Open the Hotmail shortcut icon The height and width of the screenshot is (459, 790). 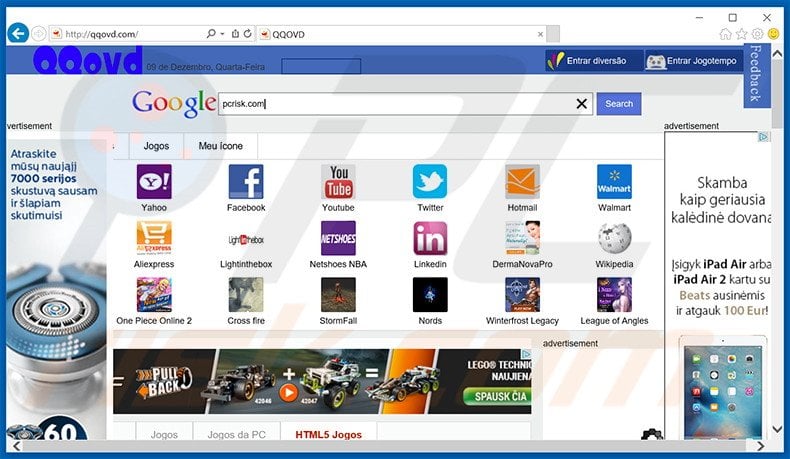coord(522,181)
